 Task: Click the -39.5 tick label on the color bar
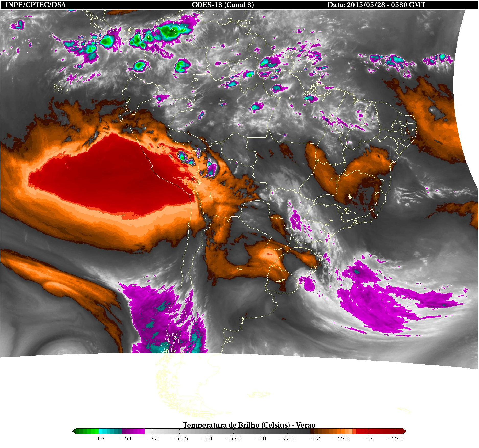[180, 439]
